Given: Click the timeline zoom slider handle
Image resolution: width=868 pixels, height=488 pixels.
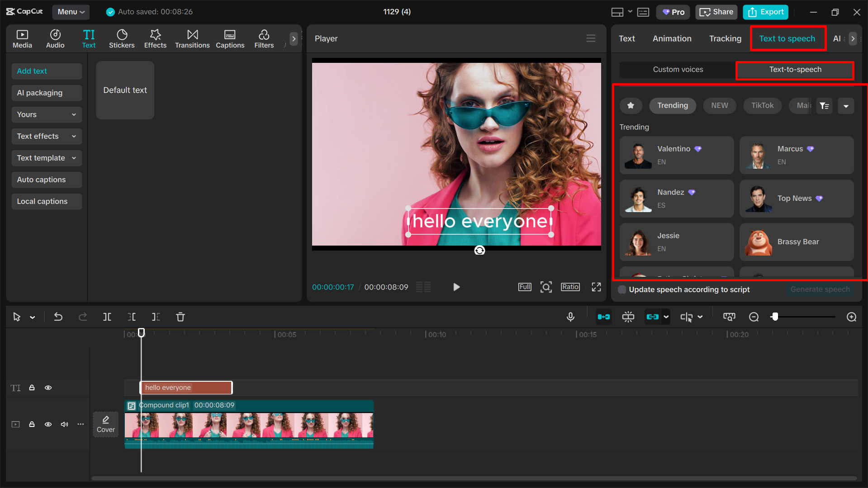Looking at the screenshot, I should click(x=775, y=317).
